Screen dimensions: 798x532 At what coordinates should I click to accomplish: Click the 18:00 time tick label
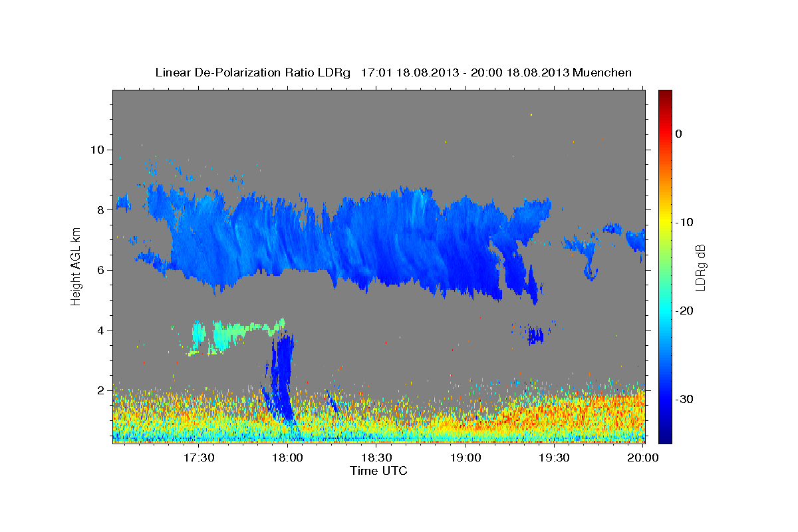287,458
